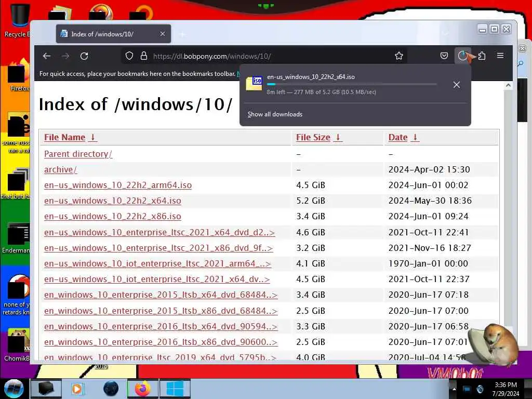This screenshot has height=399, width=532.
Task: Open the media player taskbar icon
Action: (77, 389)
